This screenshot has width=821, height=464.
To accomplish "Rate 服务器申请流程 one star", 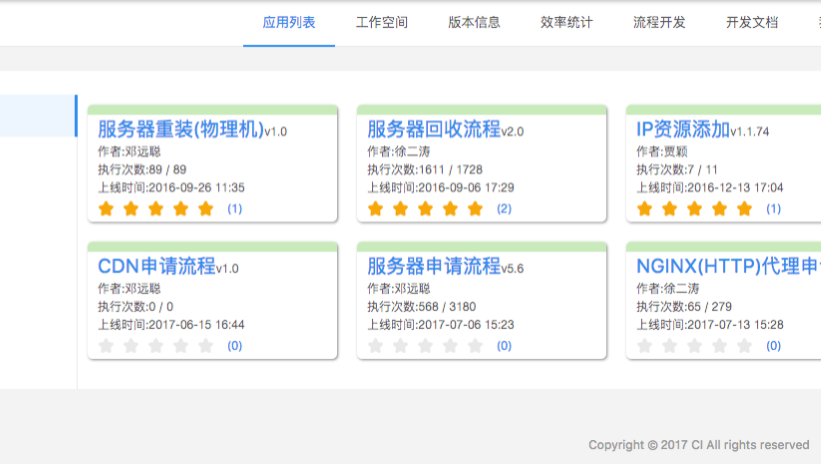I will point(375,346).
